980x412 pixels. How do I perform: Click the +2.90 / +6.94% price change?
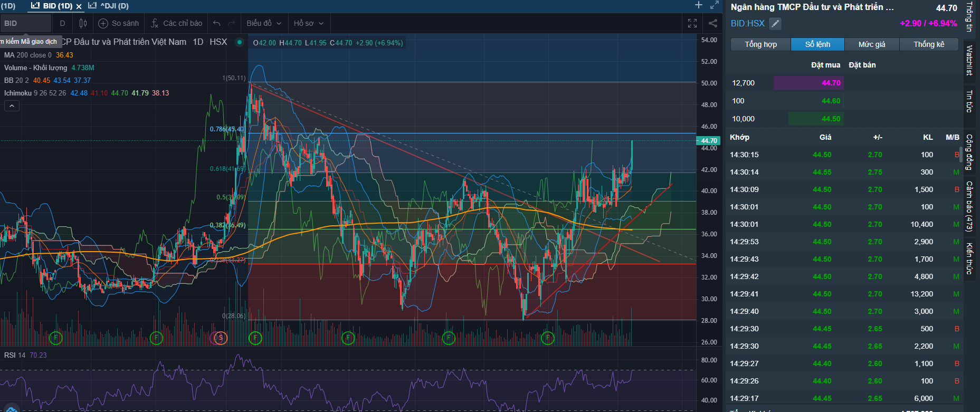928,23
